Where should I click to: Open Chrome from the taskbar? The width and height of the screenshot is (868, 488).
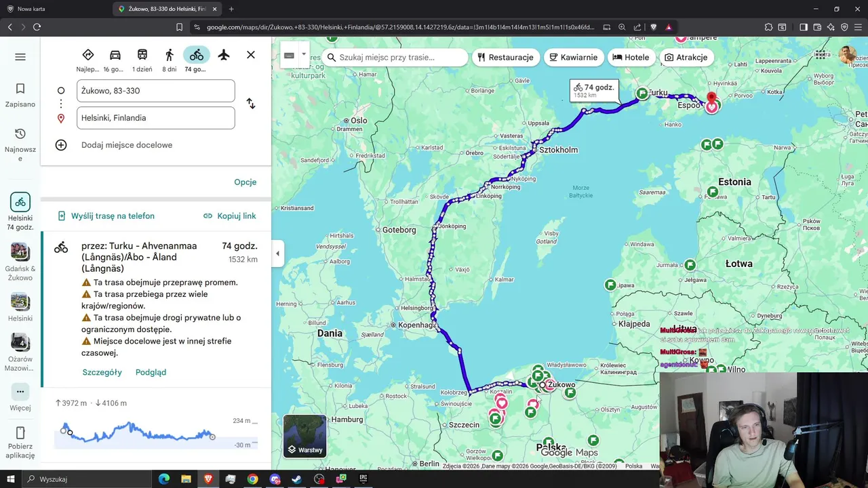pyautogui.click(x=252, y=479)
